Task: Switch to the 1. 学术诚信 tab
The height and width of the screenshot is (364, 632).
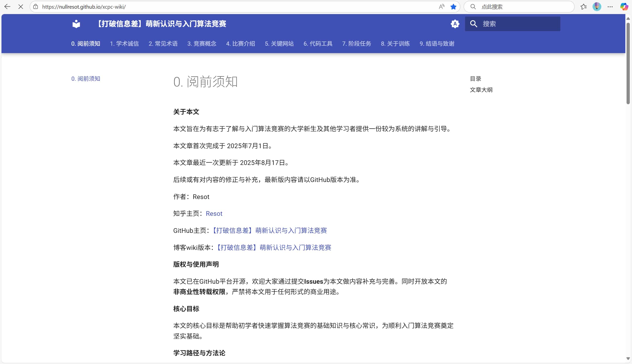Action: click(124, 44)
